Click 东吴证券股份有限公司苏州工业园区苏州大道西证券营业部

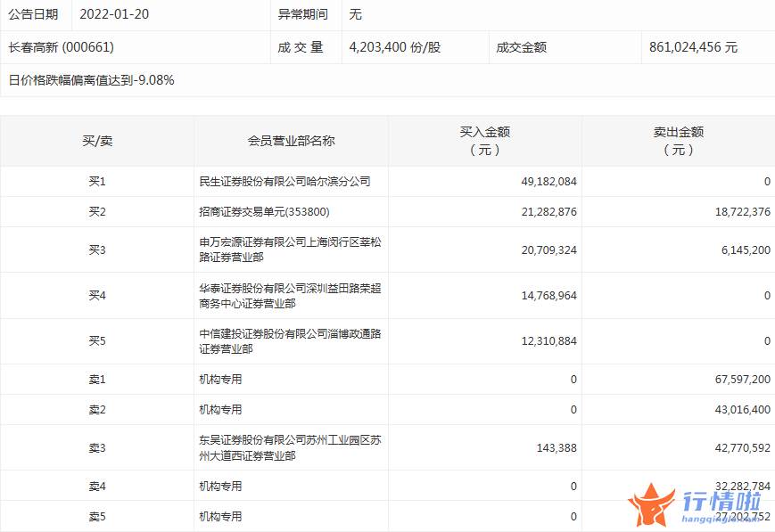click(290, 447)
